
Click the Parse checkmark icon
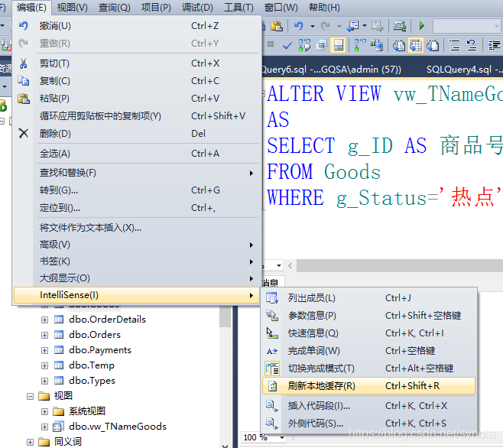click(x=287, y=45)
